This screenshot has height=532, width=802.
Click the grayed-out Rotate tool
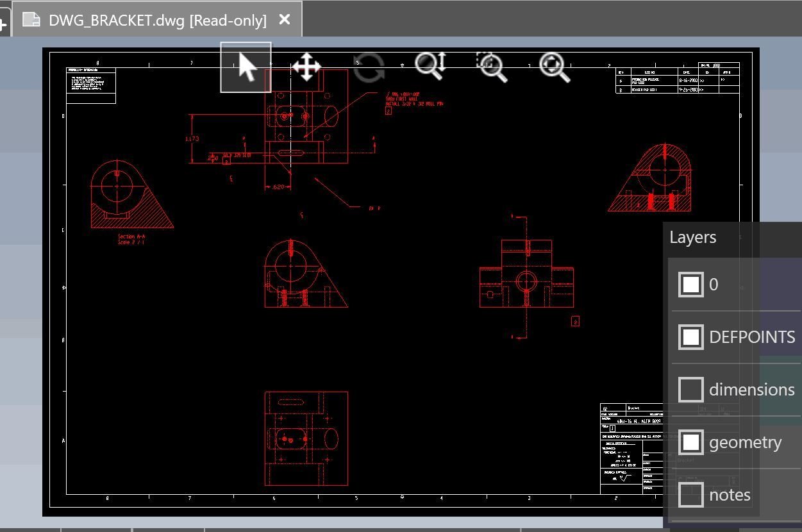coord(369,67)
